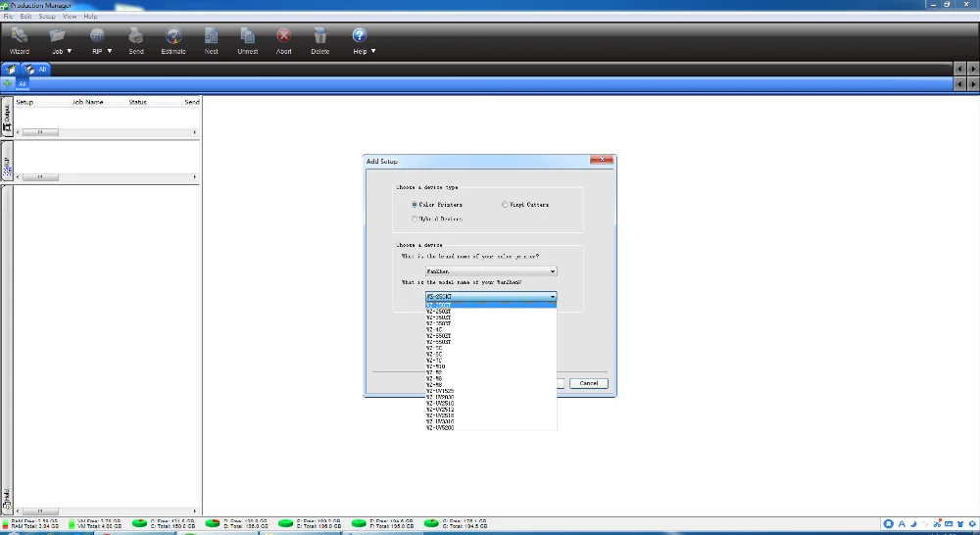Screen dimensions: 980x535
Task: Choose YZ-UV1525 from the model list
Action: tap(491, 391)
